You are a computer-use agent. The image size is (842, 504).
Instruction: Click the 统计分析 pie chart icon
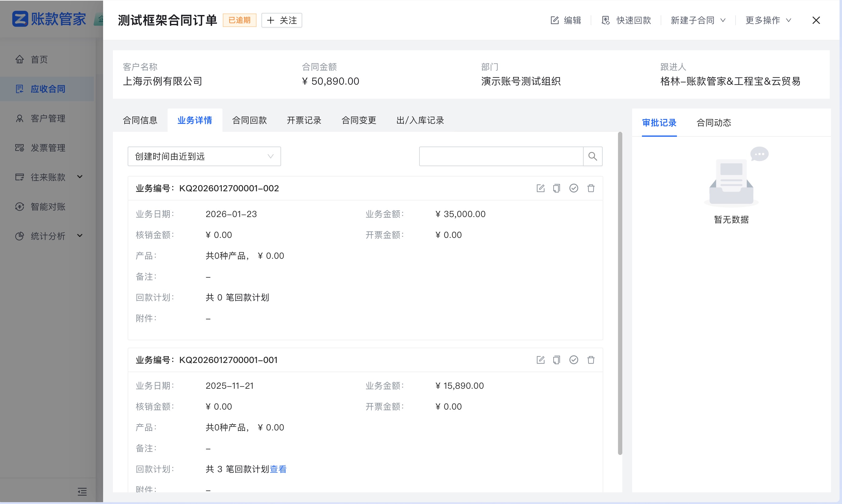pyautogui.click(x=20, y=236)
